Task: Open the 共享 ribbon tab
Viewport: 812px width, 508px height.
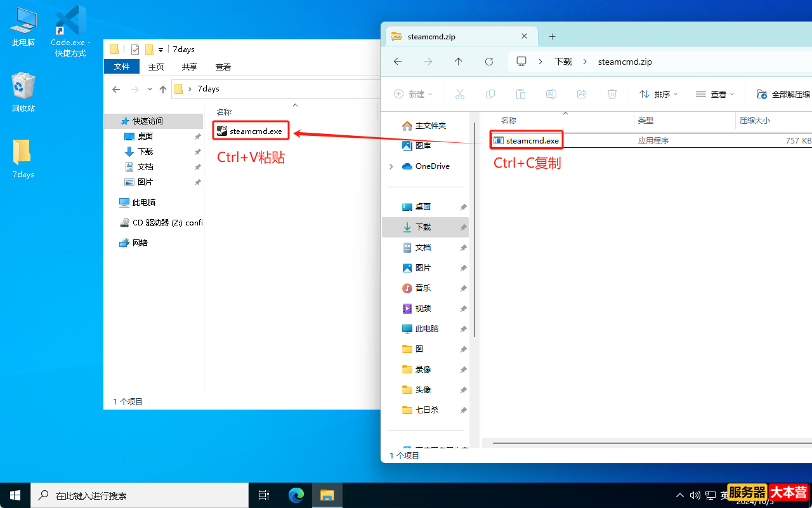Action: 189,67
